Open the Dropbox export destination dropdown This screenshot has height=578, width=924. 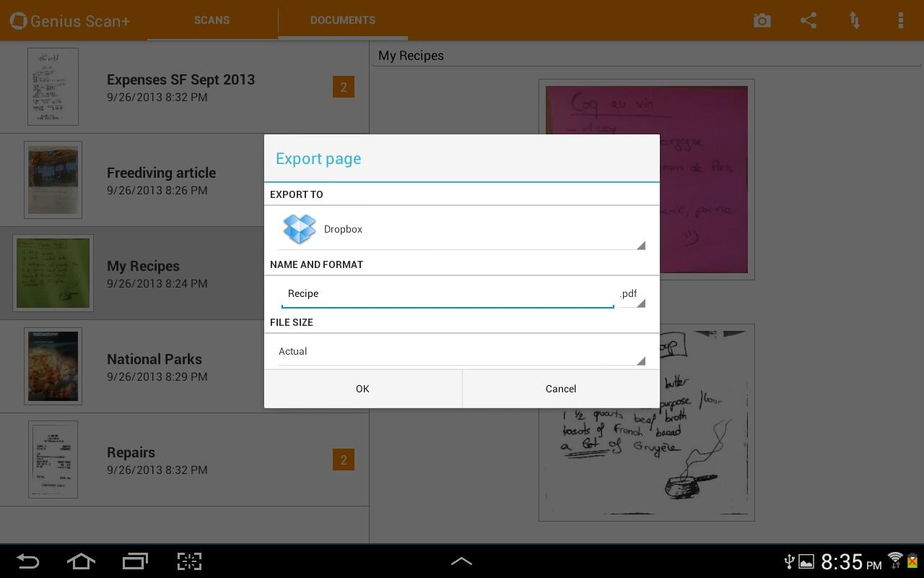point(461,229)
